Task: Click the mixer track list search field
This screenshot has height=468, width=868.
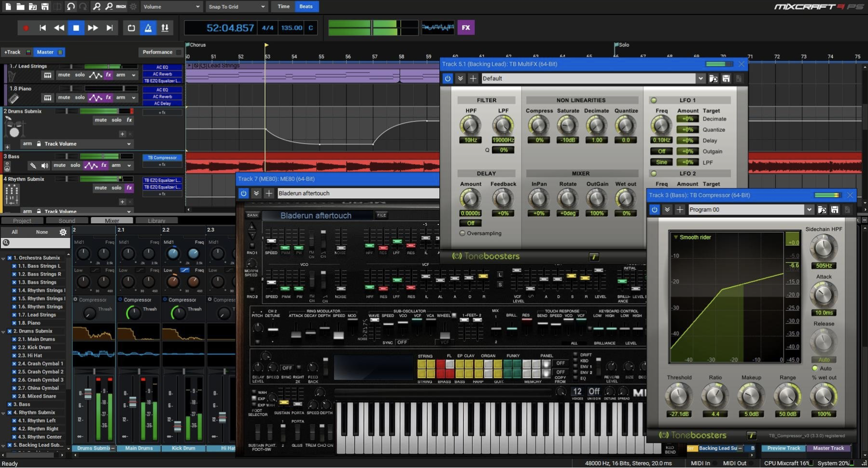Action: tap(35, 243)
